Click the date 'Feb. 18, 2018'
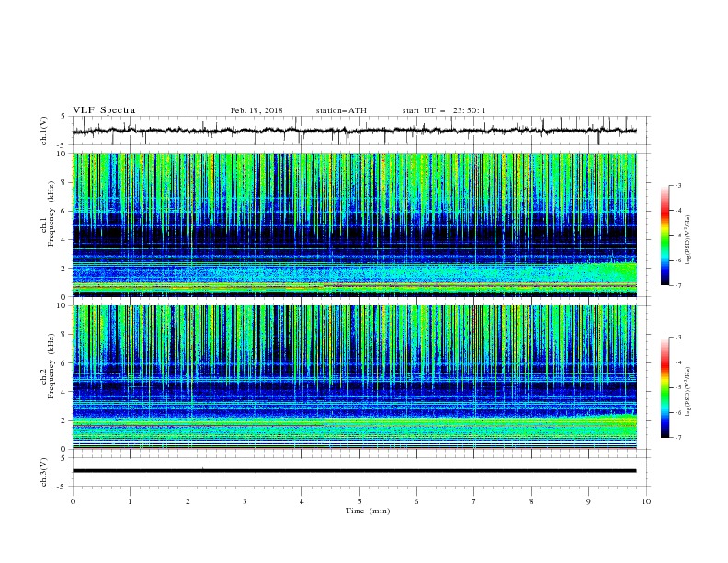Image resolution: width=728 pixels, height=563 pixels. point(256,110)
